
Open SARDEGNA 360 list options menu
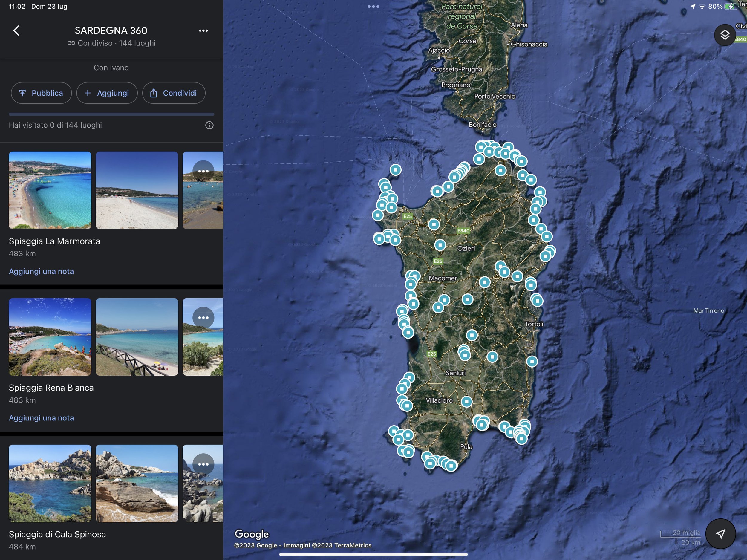(x=203, y=30)
